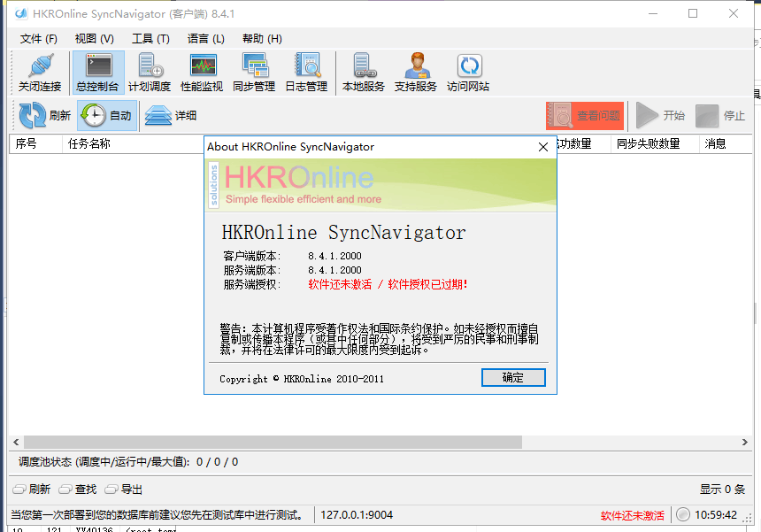This screenshot has width=761, height=532.
Task: Close the About HKROnline SyncNavigator dialog
Action: click(543, 147)
